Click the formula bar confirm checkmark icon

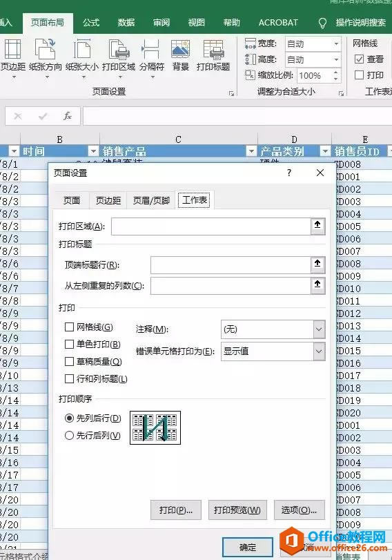coord(43,116)
